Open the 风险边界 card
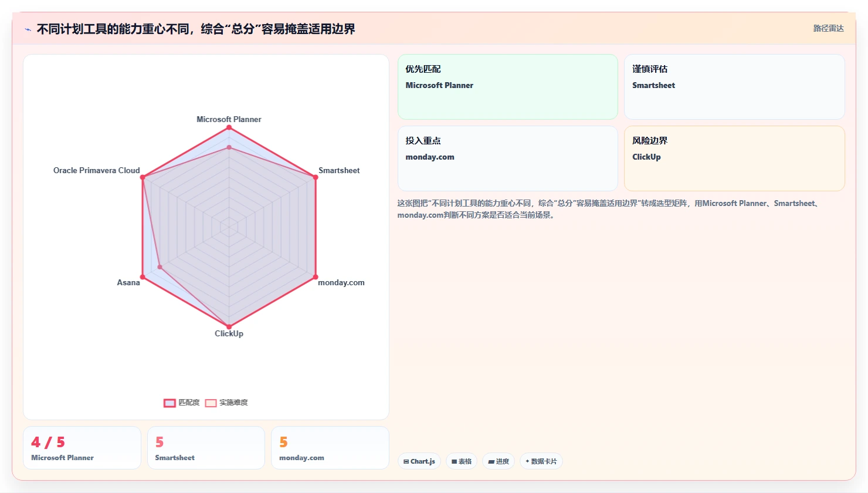 point(734,158)
